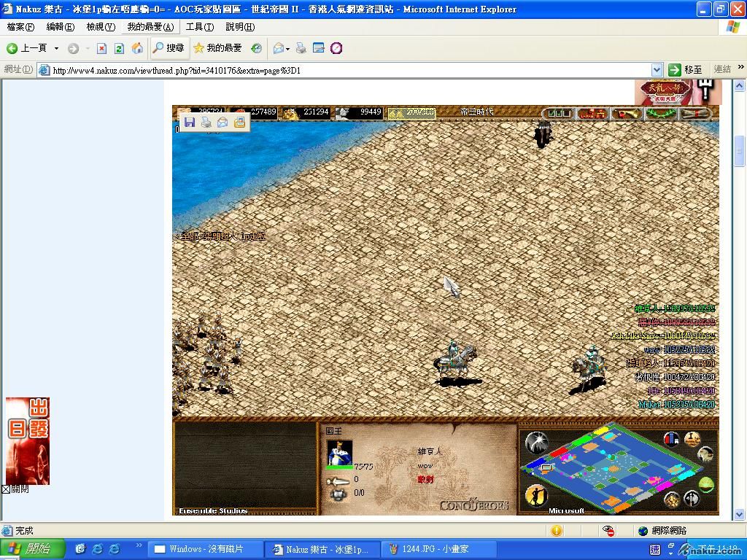Open the 檢視(V) menu
747x560 pixels.
[x=101, y=27]
